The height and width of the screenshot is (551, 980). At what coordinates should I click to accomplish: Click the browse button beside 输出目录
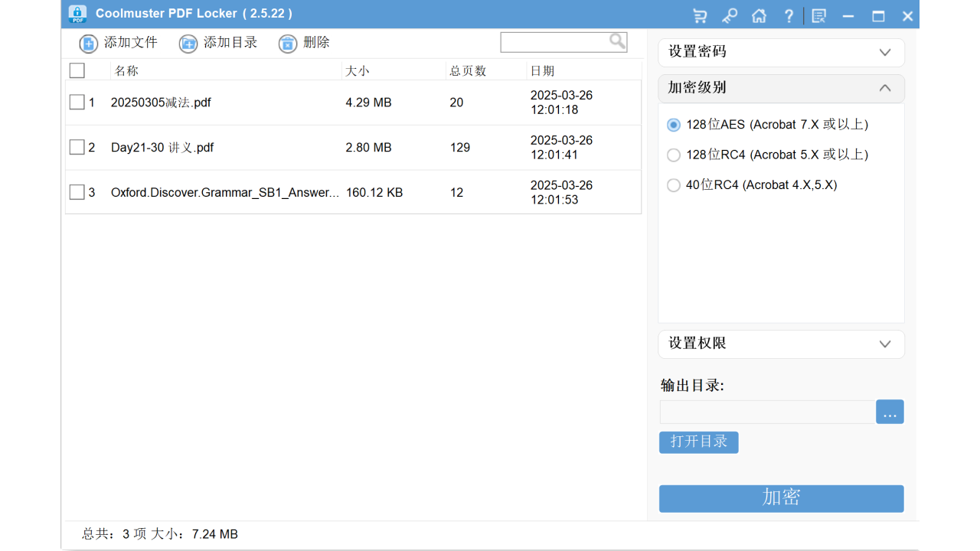[889, 412]
